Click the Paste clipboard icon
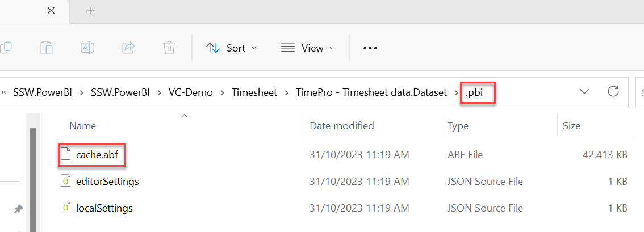Screen dimensions: 644x232 (x=47, y=48)
